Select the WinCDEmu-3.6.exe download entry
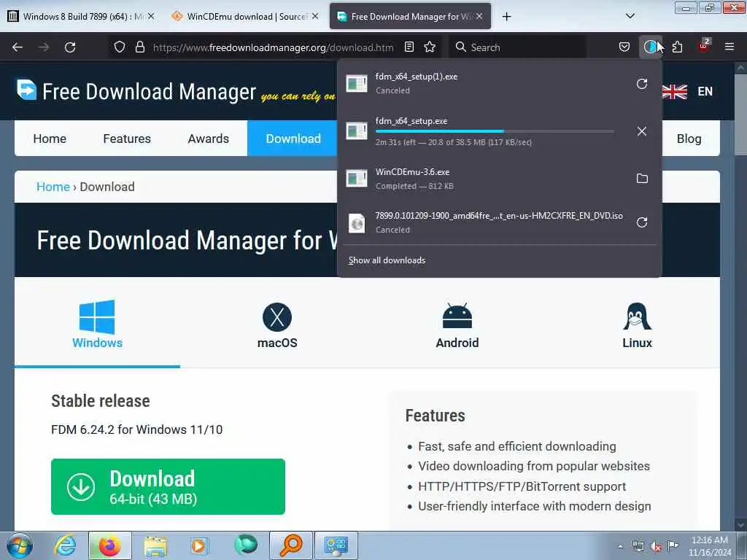Screen dimensions: 747x560 [x=499, y=179]
